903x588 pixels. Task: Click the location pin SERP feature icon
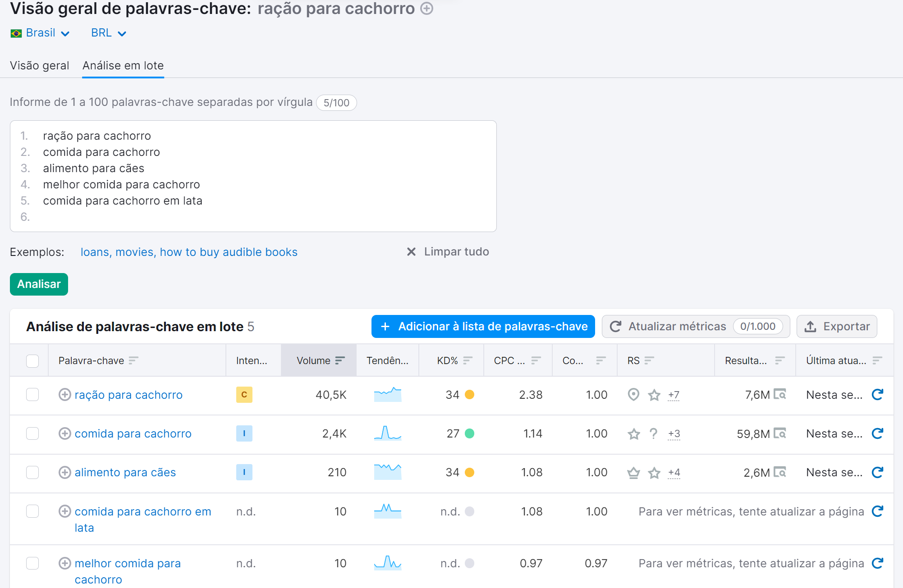(x=633, y=395)
